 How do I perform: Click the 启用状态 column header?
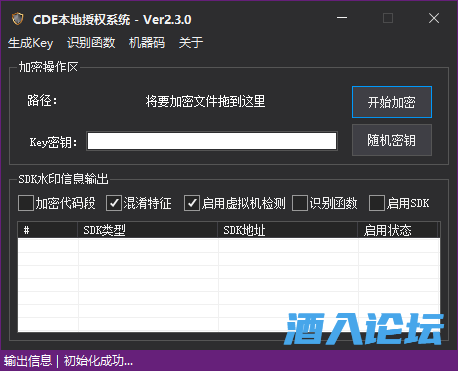pos(398,230)
